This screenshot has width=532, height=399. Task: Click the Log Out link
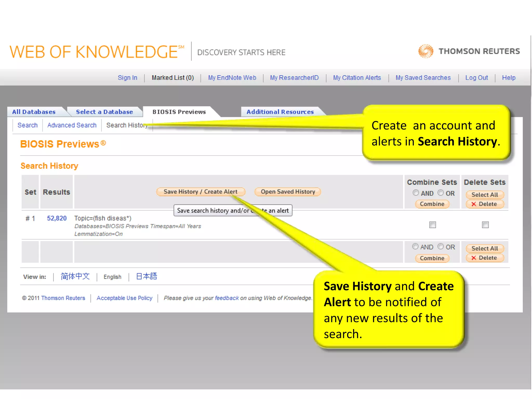tap(477, 78)
